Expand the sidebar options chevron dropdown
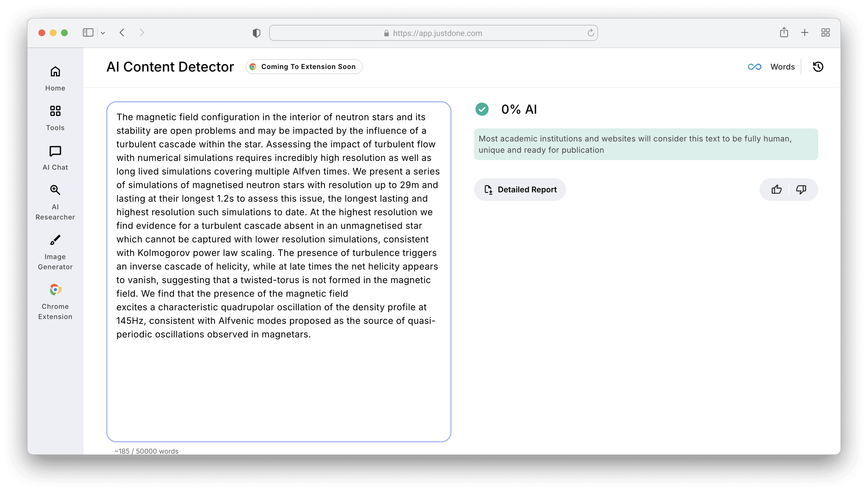 (103, 33)
